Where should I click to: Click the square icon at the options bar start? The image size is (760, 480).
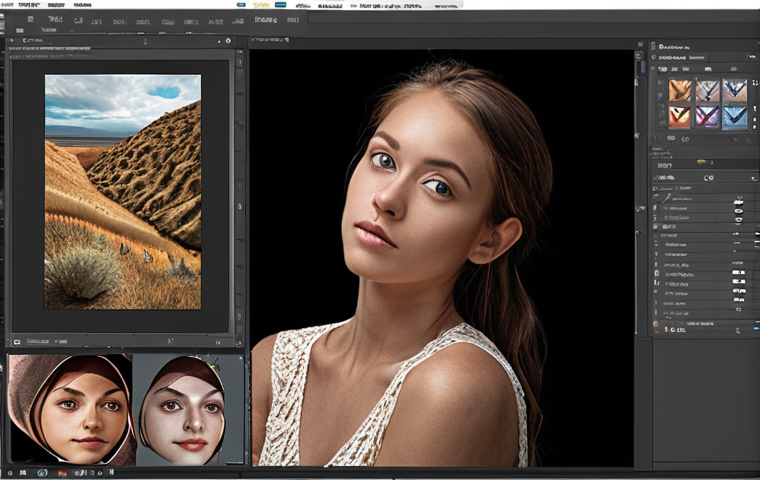(x=31, y=19)
